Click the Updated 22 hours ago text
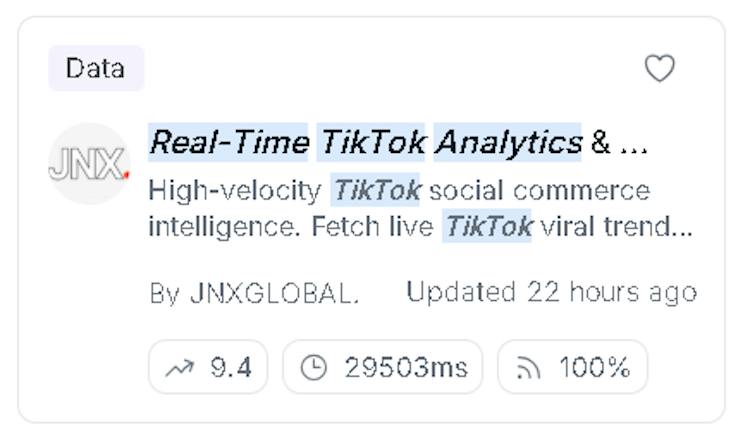The image size is (750, 439). [x=551, y=292]
